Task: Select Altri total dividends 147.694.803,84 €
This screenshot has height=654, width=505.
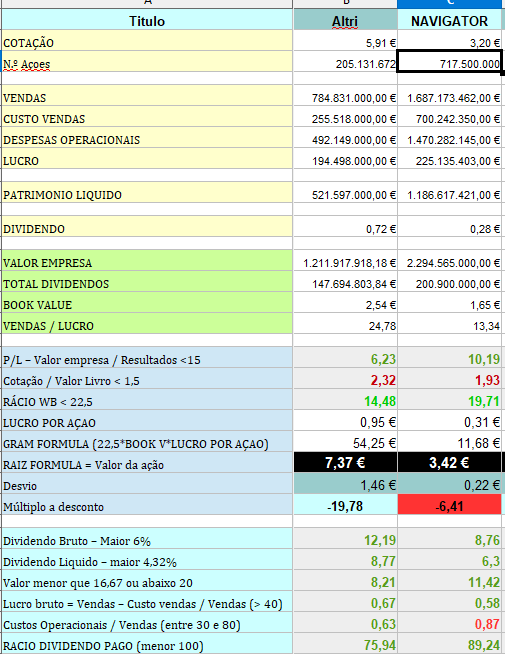Action: tap(345, 283)
